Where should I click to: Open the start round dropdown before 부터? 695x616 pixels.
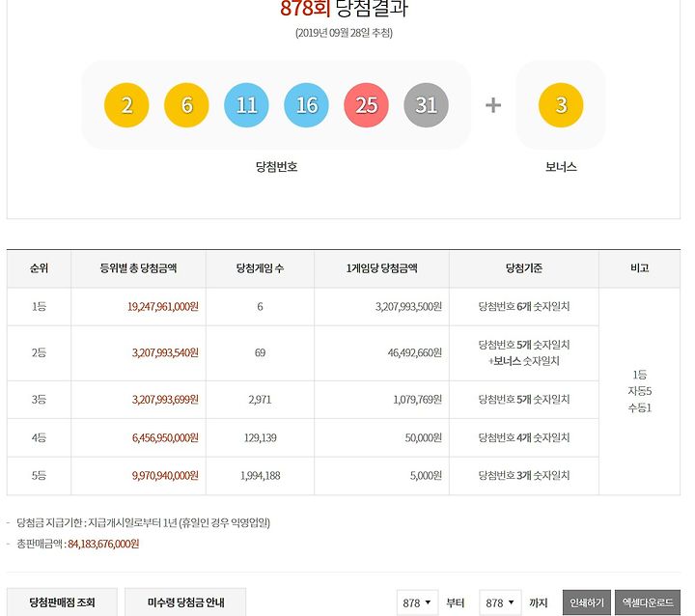click(417, 602)
